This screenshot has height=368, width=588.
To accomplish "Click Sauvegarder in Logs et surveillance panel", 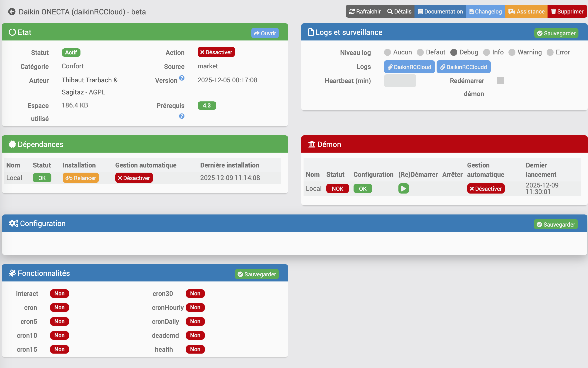I will (x=556, y=33).
